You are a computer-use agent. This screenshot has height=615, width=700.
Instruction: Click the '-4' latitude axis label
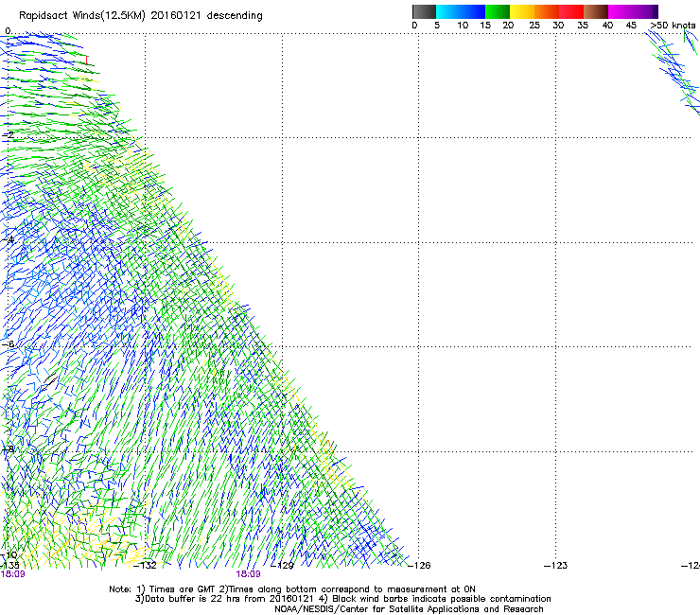coord(9,239)
